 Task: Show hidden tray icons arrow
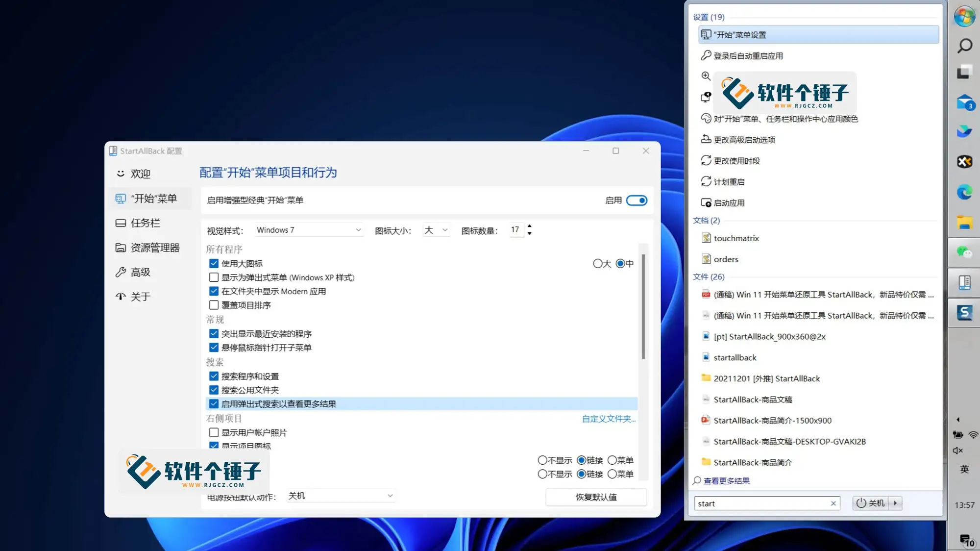(x=958, y=420)
